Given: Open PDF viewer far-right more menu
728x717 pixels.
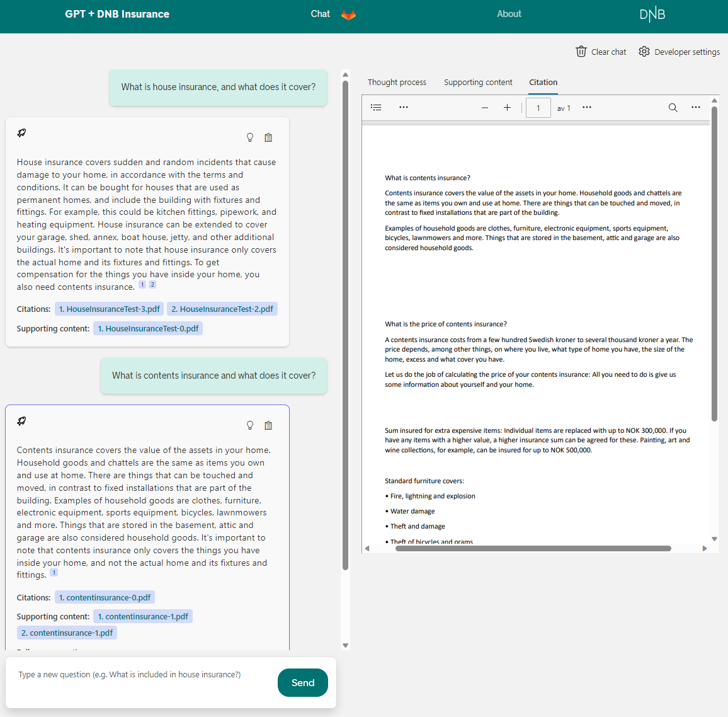Looking at the screenshot, I should point(695,107).
